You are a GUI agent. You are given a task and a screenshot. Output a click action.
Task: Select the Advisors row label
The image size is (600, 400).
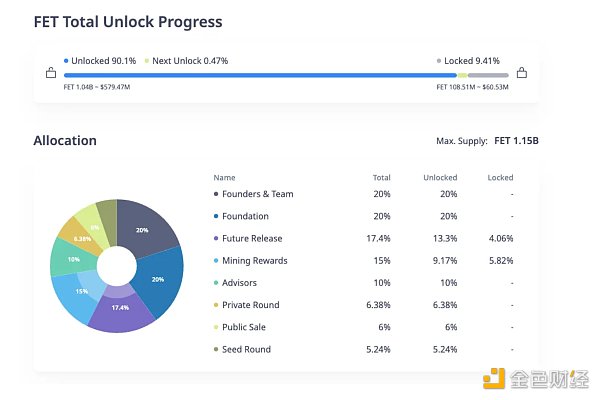click(x=240, y=283)
